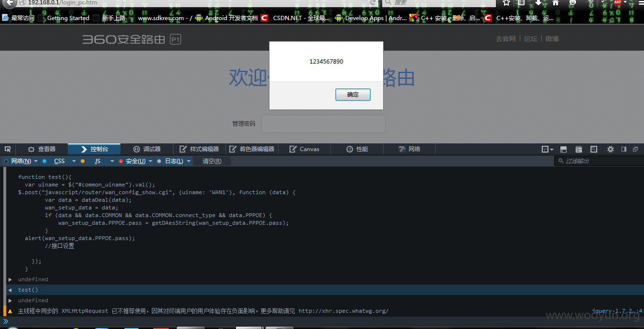
Task: Toggle the split console icon in devtools toolbar
Action: pyautogui.click(x=563, y=149)
